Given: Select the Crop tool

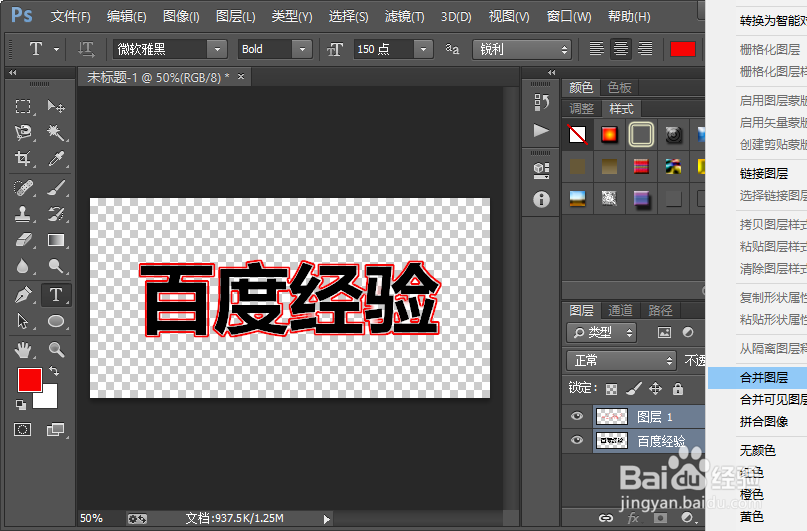Looking at the screenshot, I should tap(23, 158).
